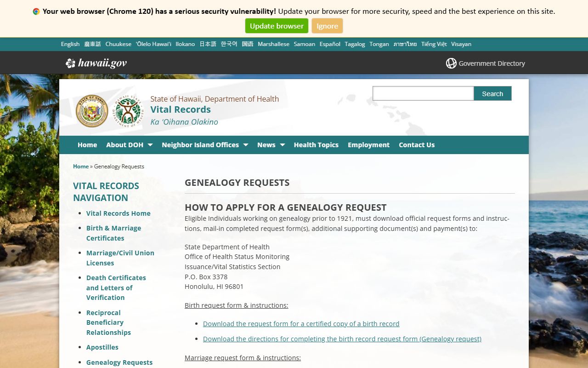The image size is (588, 368).
Task: Open the About DOH menu item
Action: point(125,145)
